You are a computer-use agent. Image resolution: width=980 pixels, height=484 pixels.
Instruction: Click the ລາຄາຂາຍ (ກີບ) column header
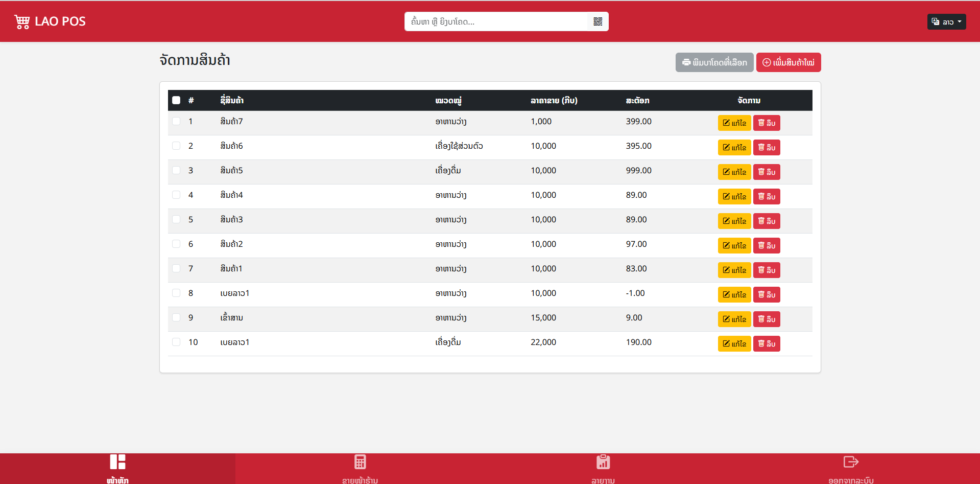[554, 100]
